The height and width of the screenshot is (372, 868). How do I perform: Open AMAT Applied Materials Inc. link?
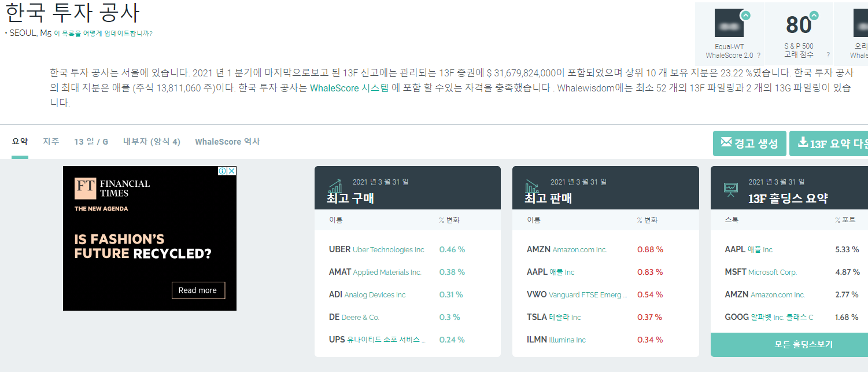coord(375,272)
